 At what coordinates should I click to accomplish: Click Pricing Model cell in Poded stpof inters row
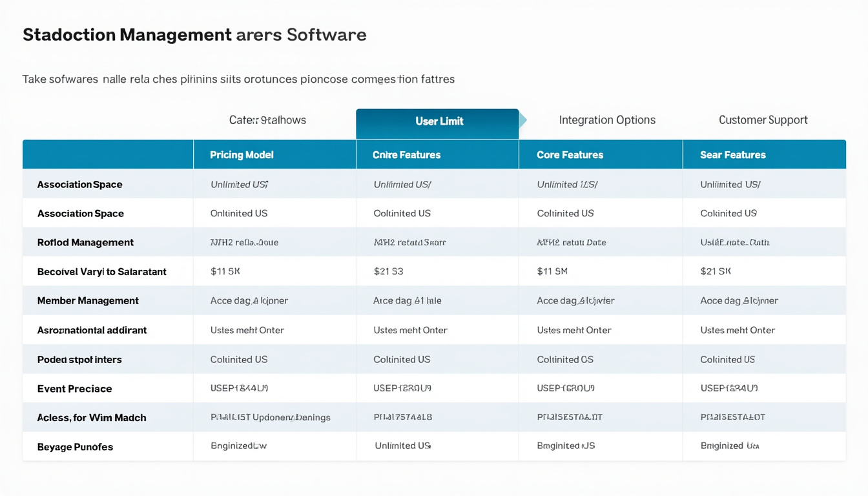pyautogui.click(x=239, y=360)
